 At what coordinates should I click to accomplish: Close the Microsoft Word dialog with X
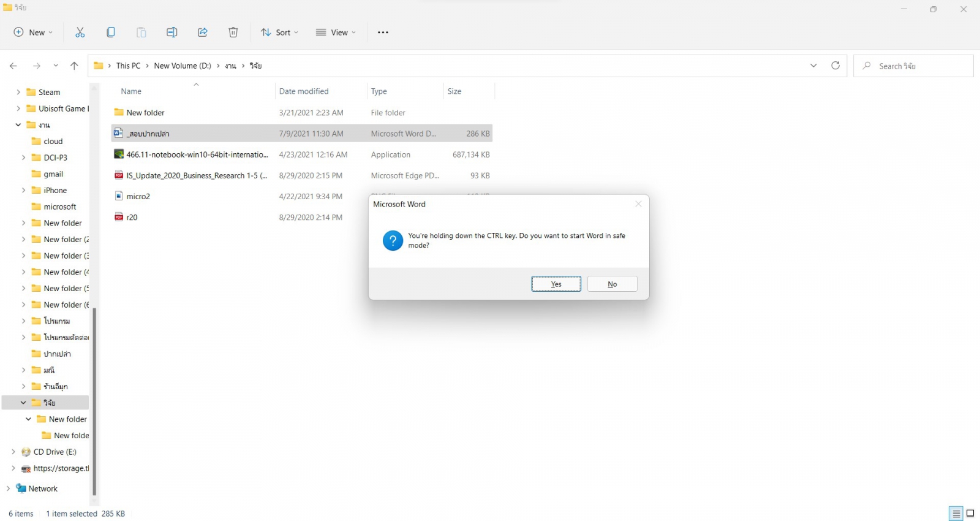pos(638,204)
